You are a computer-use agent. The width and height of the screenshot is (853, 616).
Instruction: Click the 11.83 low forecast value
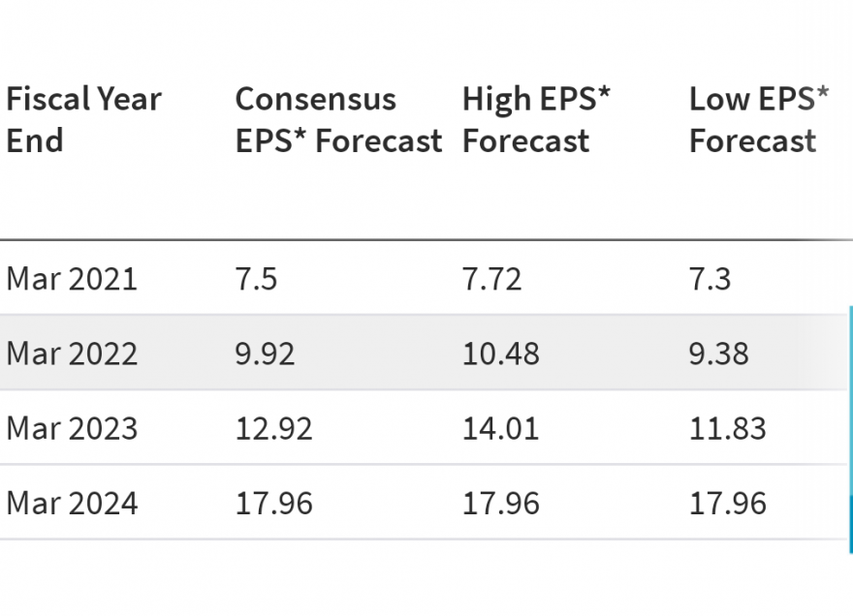point(728,428)
